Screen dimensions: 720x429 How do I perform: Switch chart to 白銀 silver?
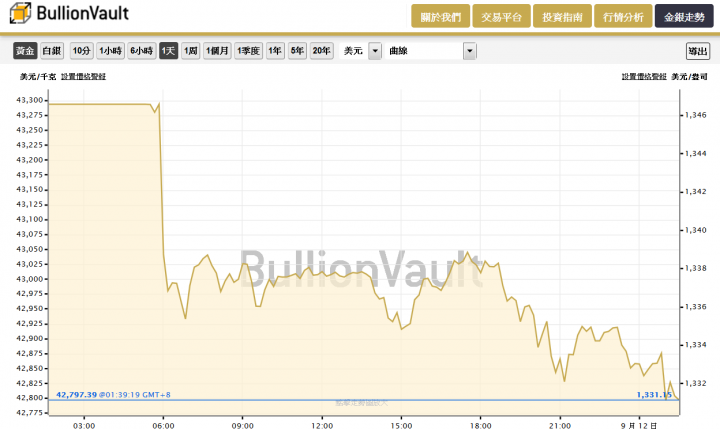point(51,51)
